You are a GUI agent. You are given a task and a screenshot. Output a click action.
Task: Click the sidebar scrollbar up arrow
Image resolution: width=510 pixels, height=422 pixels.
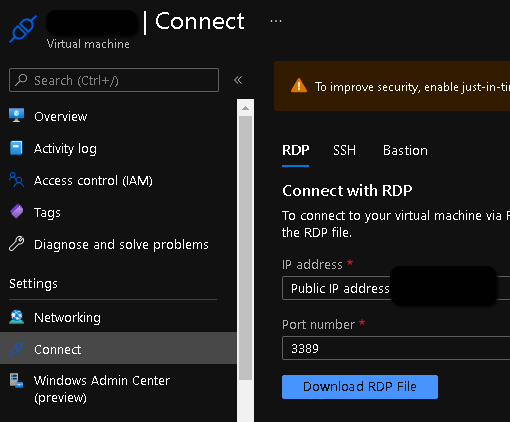tap(246, 108)
